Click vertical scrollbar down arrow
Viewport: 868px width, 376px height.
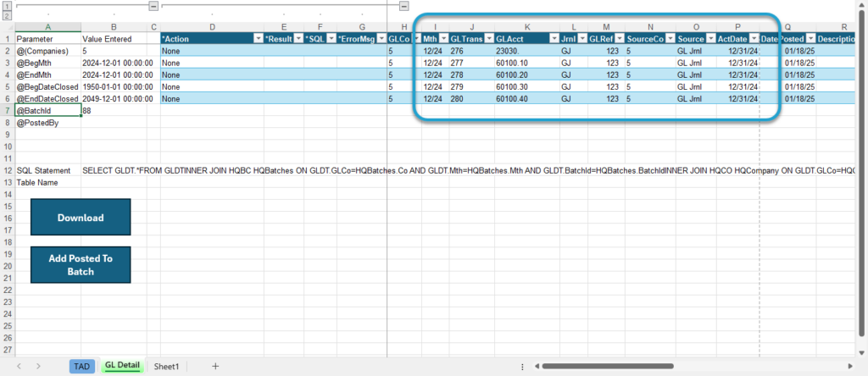(x=862, y=352)
